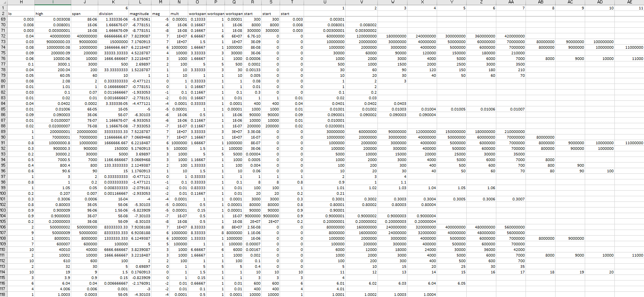The height and width of the screenshot is (297, 644).
Task: Select the cell showing 1.06 in row 99
Action: pyautogui.click(x=481, y=188)
